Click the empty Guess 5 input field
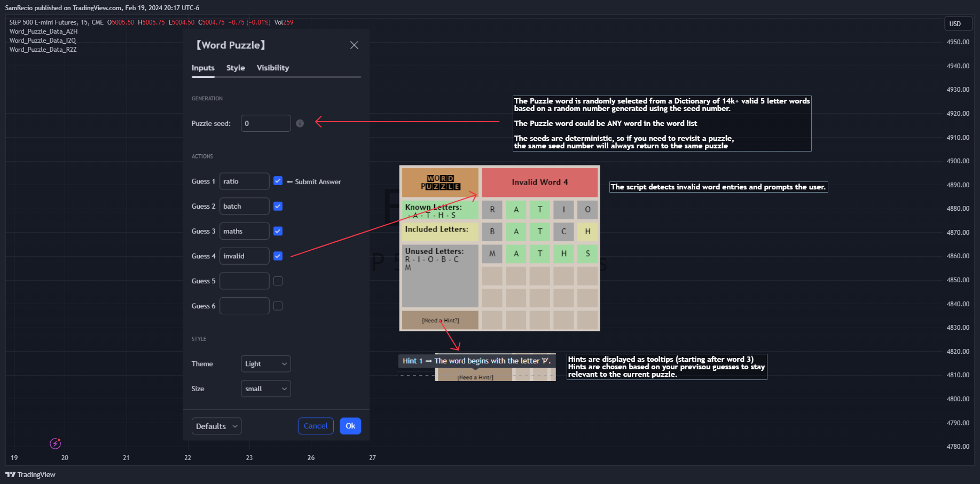Image resolution: width=980 pixels, height=484 pixels. [245, 281]
